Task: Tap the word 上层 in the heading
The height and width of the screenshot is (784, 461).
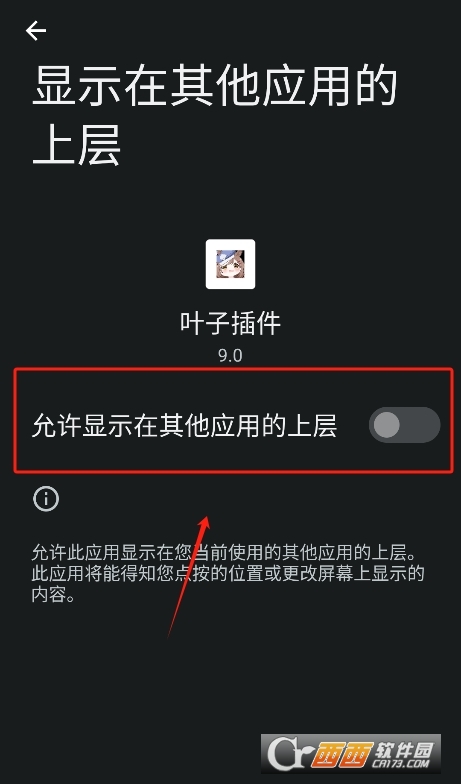Action: [x=76, y=146]
